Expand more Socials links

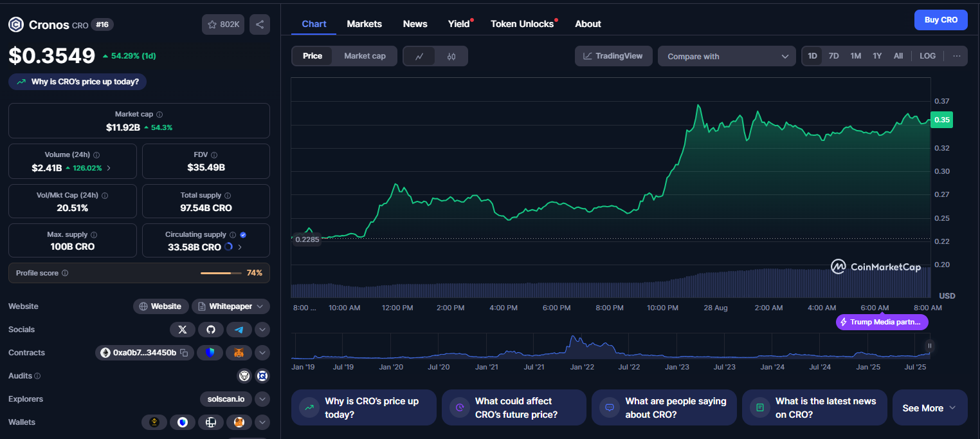pos(262,330)
